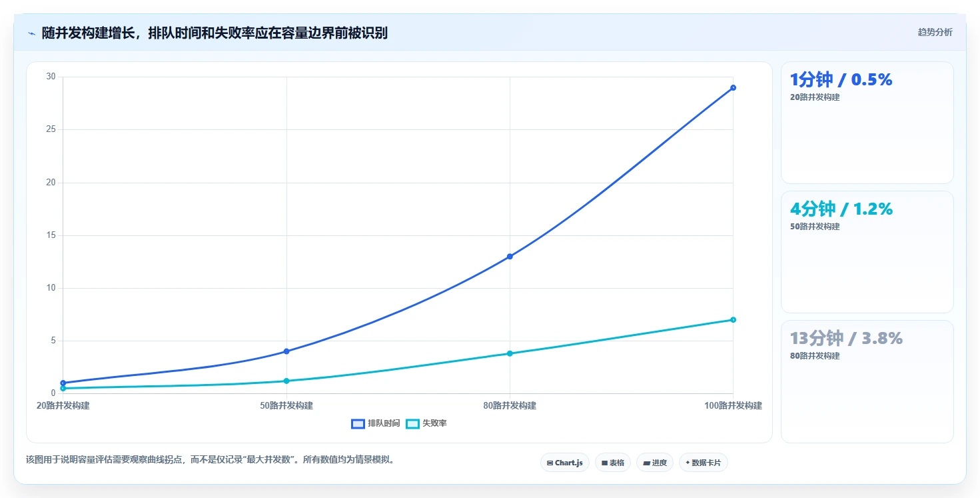Click 20路并发构建 caption in first card
The image size is (980, 498).
pyautogui.click(x=815, y=97)
